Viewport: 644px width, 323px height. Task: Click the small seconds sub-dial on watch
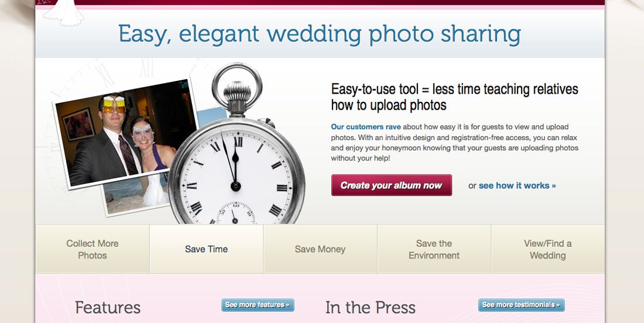click(x=236, y=213)
